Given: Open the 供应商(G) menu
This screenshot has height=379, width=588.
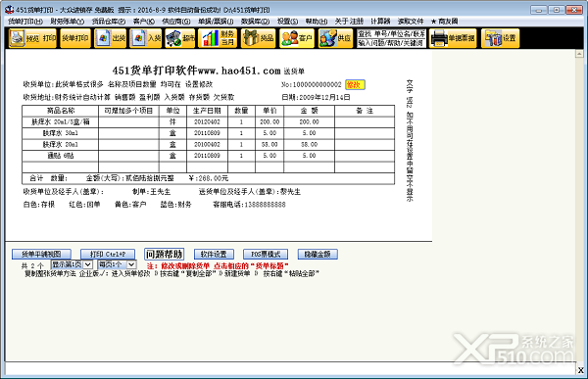Looking at the screenshot, I should [175, 22].
